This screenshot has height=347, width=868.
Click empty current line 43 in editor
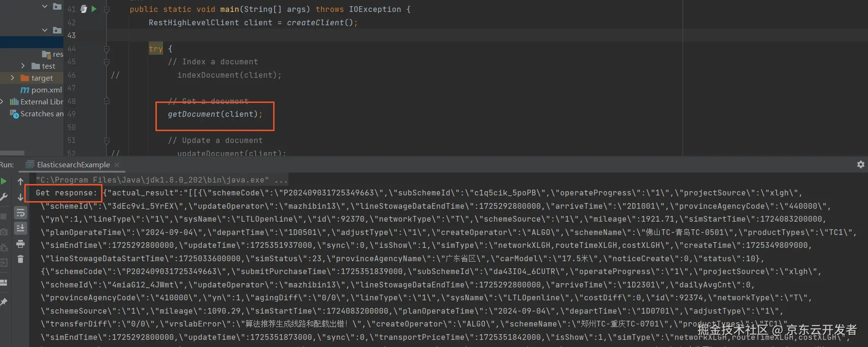(x=486, y=35)
